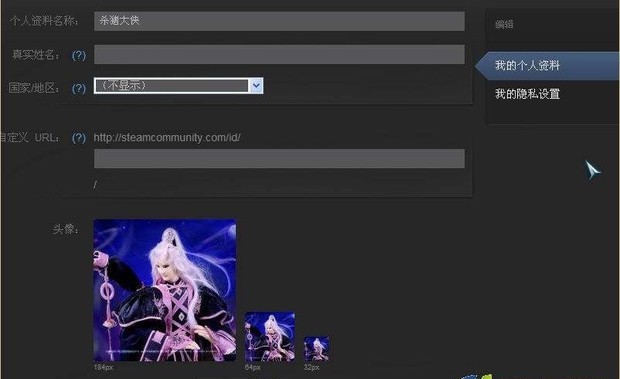Select the custom URL input box

pyautogui.click(x=279, y=158)
